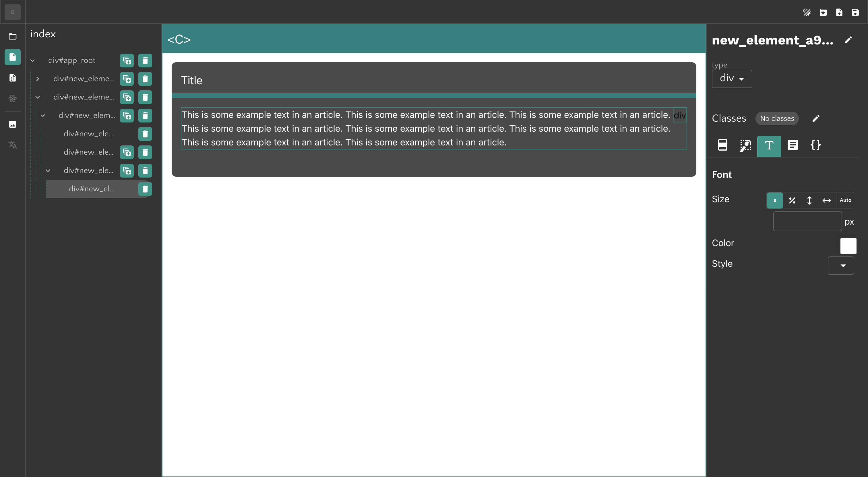Click the font size px input field
Screen dimensions: 868x477
click(x=807, y=221)
